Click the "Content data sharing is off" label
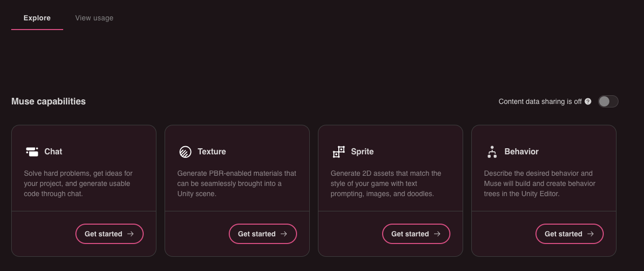 pos(540,101)
